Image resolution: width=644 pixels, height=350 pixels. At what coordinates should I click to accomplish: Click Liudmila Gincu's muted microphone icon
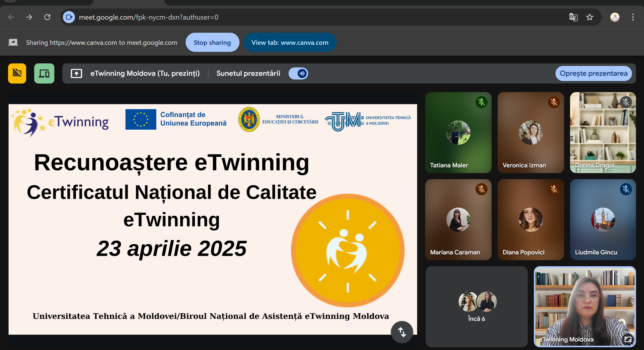point(626,189)
